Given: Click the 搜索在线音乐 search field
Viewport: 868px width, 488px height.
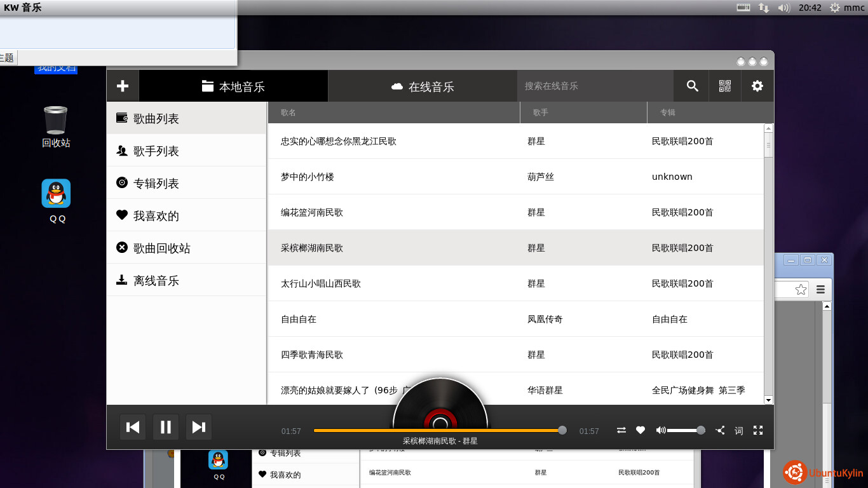Looking at the screenshot, I should (595, 86).
